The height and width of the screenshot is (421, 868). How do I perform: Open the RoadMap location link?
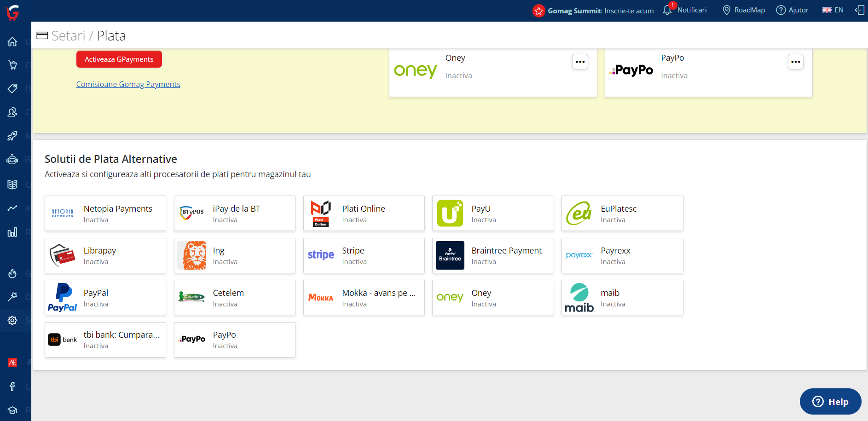point(744,10)
